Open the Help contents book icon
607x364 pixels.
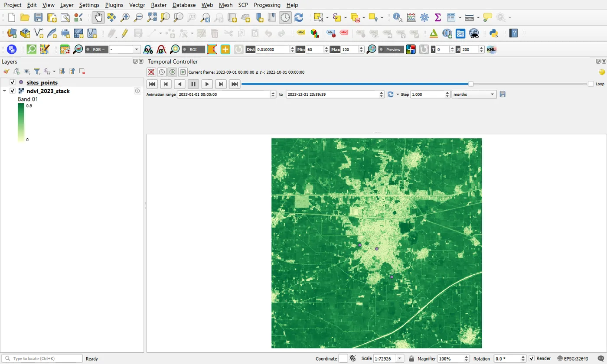pos(514,33)
